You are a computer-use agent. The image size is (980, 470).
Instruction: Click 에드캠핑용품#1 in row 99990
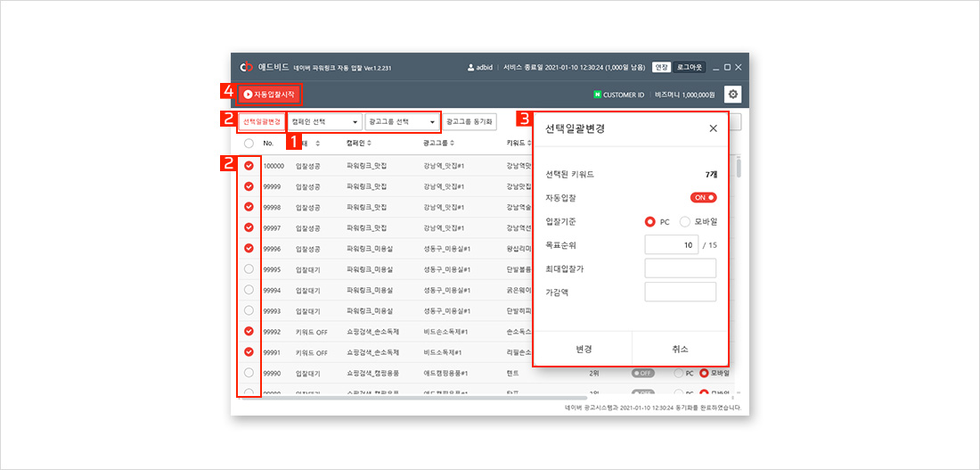tap(445, 373)
